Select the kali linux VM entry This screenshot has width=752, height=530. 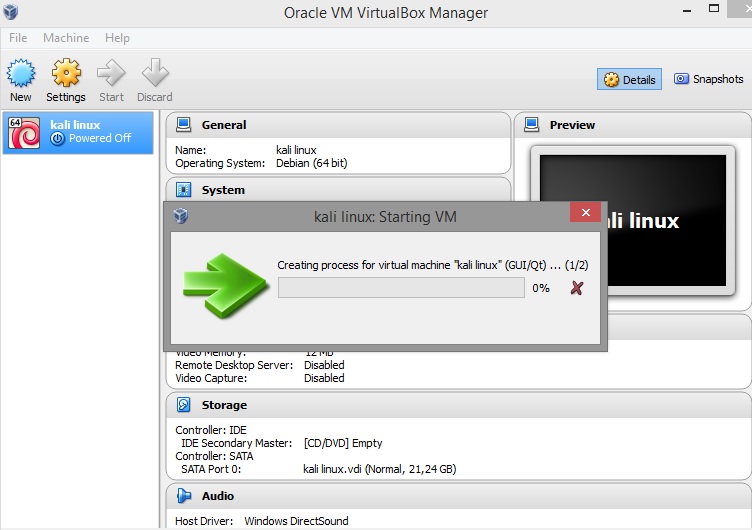tap(78, 133)
